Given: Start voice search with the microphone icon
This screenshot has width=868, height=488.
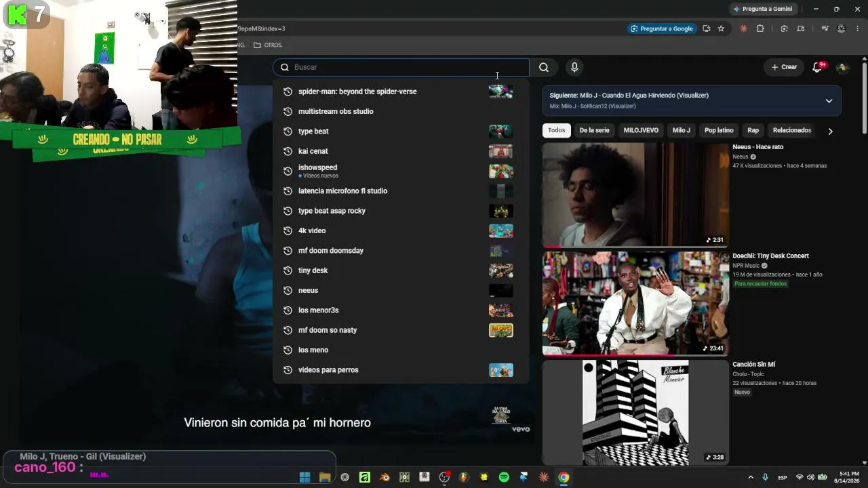Looking at the screenshot, I should [x=574, y=67].
